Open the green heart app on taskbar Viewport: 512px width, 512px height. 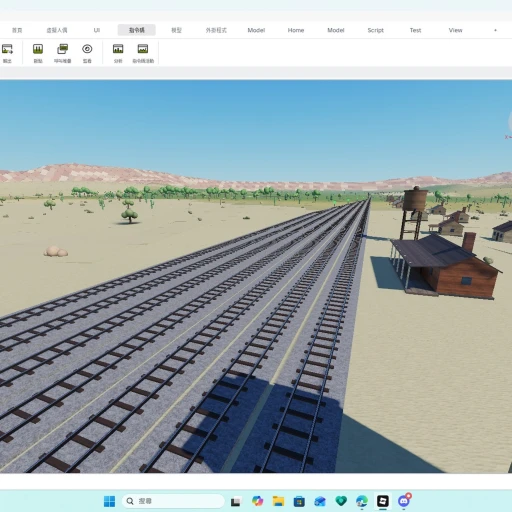pyautogui.click(x=341, y=501)
